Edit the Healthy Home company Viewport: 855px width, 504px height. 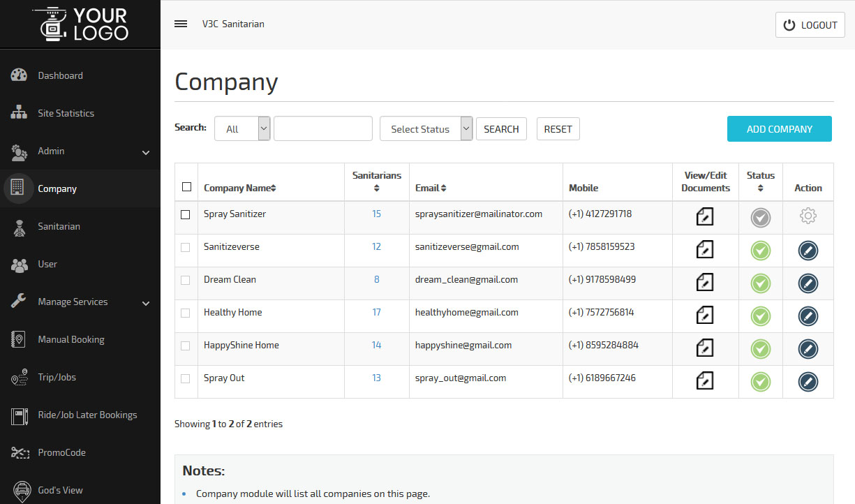(x=808, y=316)
